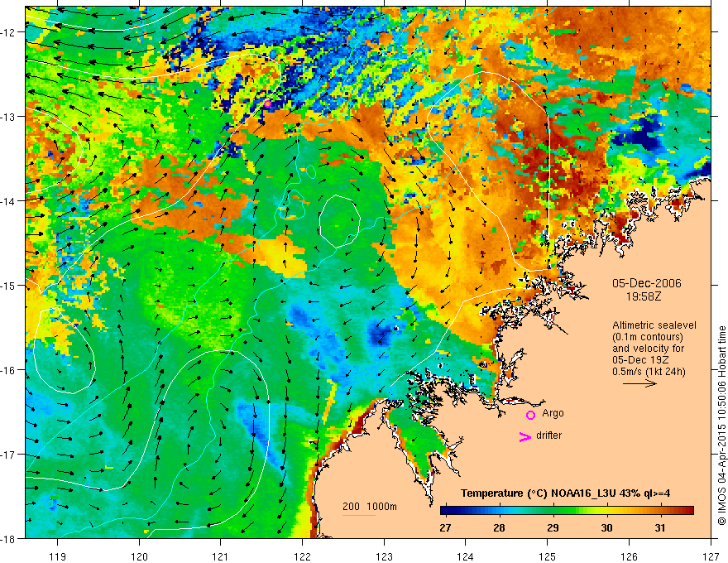Click the latitude label '-18'
This screenshot has height=563, width=728.
(x=9, y=539)
